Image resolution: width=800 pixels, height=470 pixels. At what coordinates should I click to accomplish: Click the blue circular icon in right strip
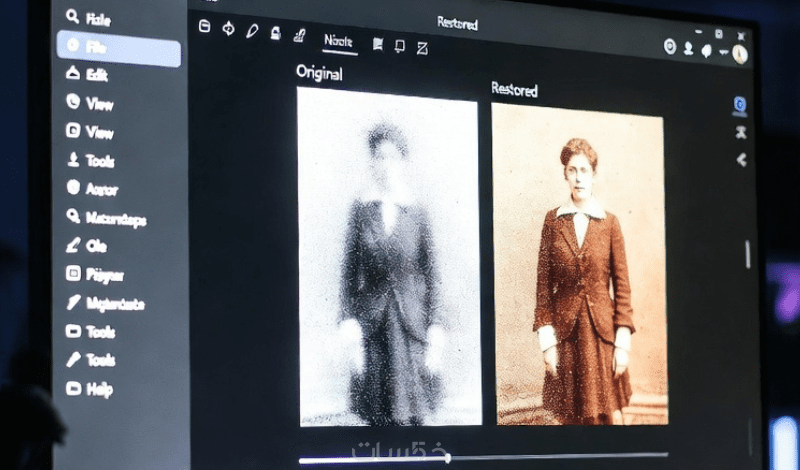tap(739, 105)
